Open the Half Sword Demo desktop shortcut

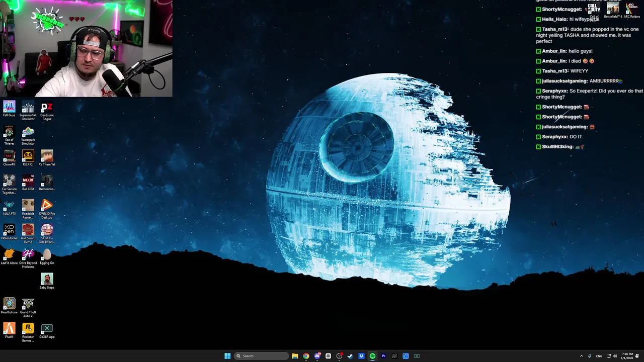tap(28, 234)
